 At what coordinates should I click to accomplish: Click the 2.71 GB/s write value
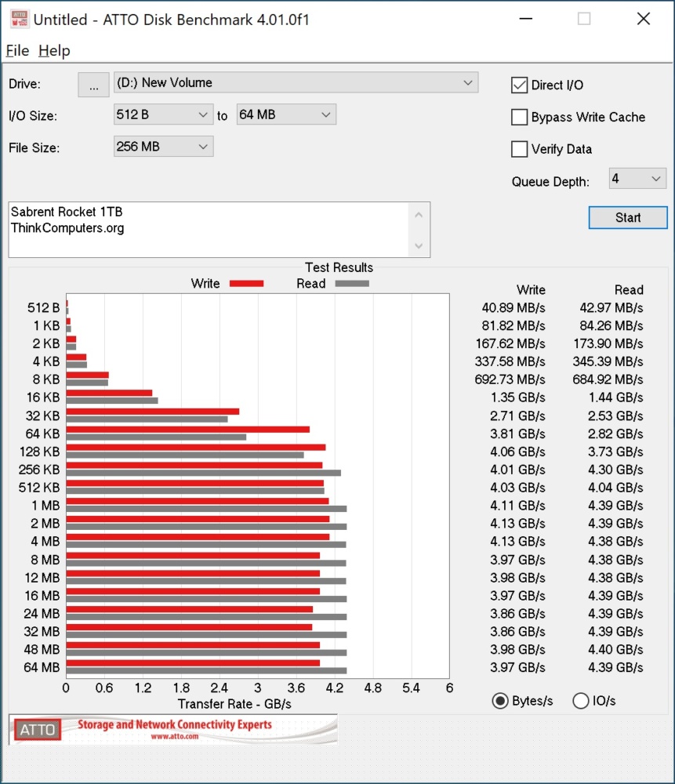pyautogui.click(x=517, y=416)
